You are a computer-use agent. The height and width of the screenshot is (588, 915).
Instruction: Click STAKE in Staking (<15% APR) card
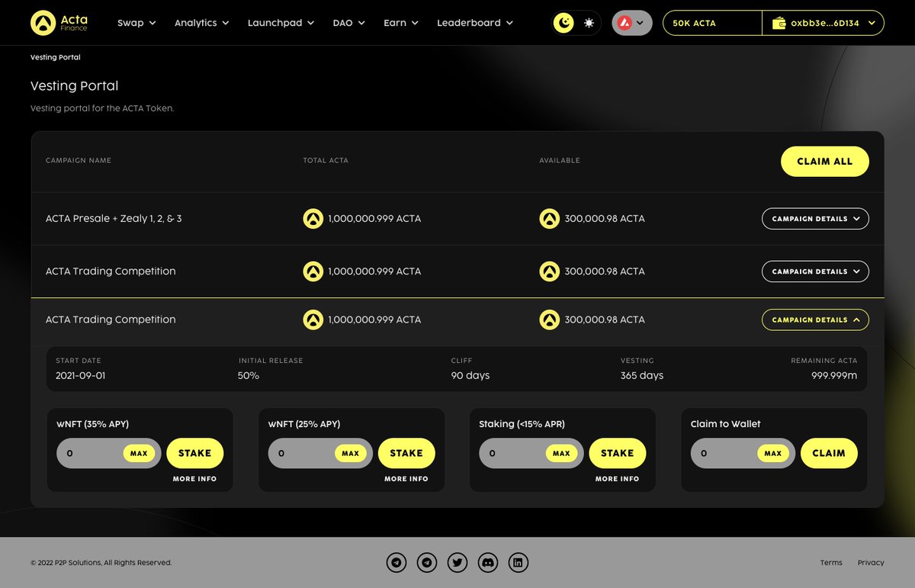618,453
